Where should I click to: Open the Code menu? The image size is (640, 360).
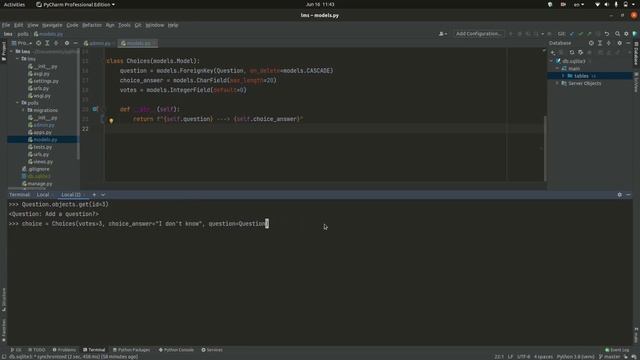coord(72,25)
